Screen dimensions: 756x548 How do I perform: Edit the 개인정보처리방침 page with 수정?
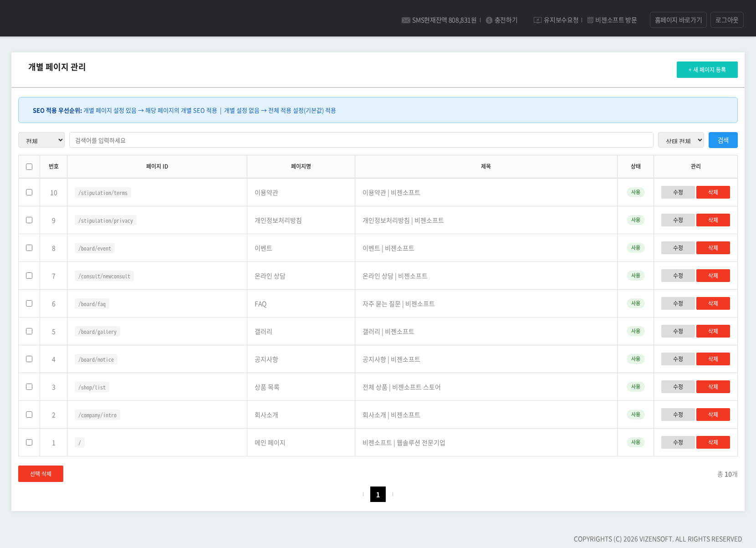click(678, 220)
